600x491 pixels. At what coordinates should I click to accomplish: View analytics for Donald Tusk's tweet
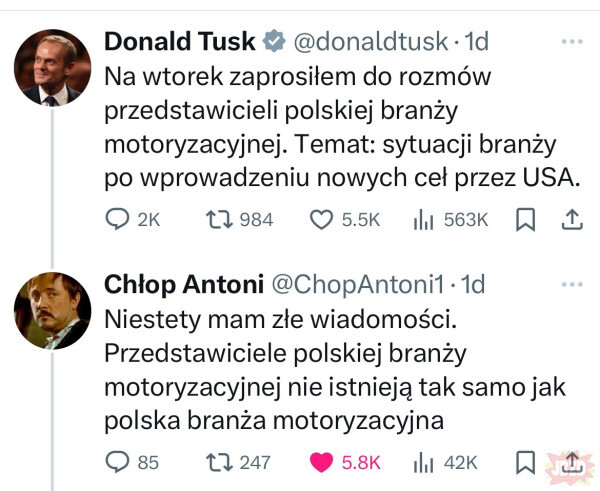point(422,219)
